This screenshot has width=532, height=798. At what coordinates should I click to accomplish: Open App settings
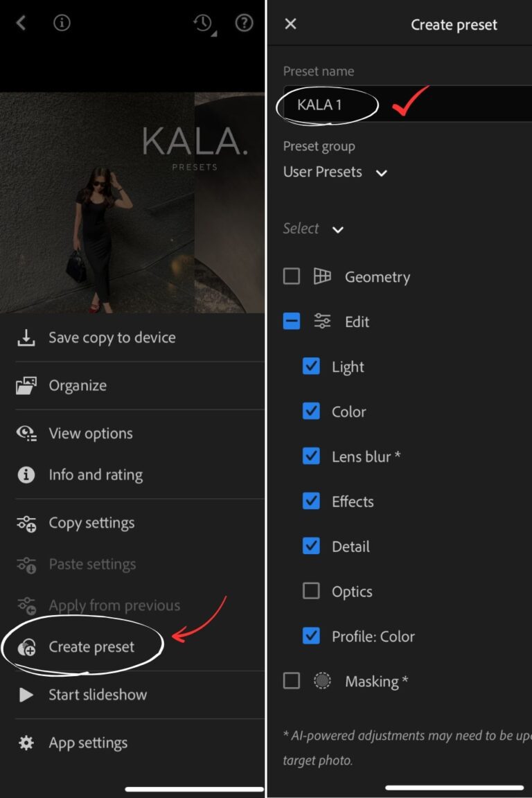click(x=87, y=743)
